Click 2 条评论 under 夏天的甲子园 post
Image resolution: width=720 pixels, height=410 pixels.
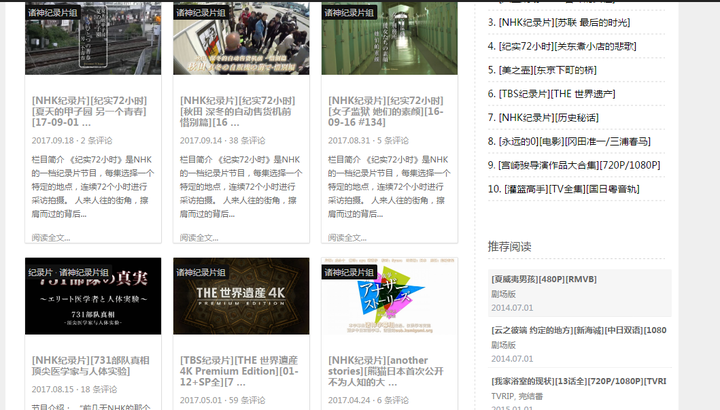[96, 140]
